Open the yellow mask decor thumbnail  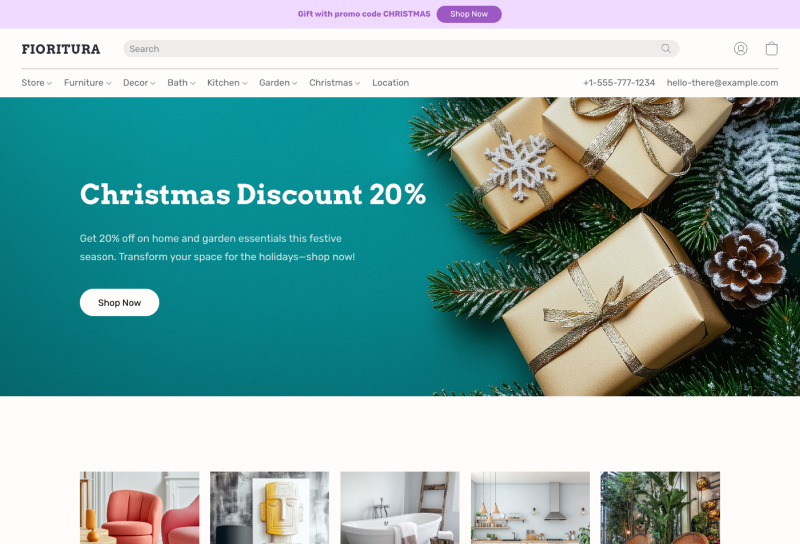[269, 508]
